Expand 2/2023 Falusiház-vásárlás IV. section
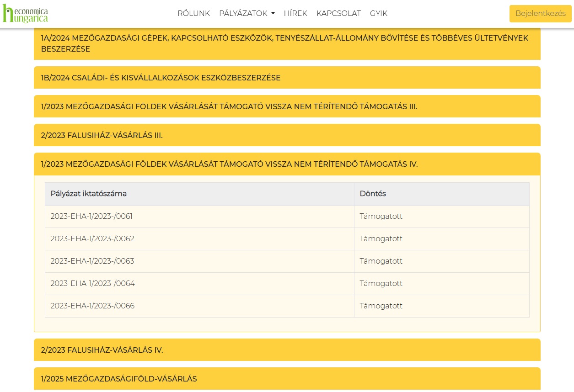This screenshot has height=392, width=574. tap(102, 350)
